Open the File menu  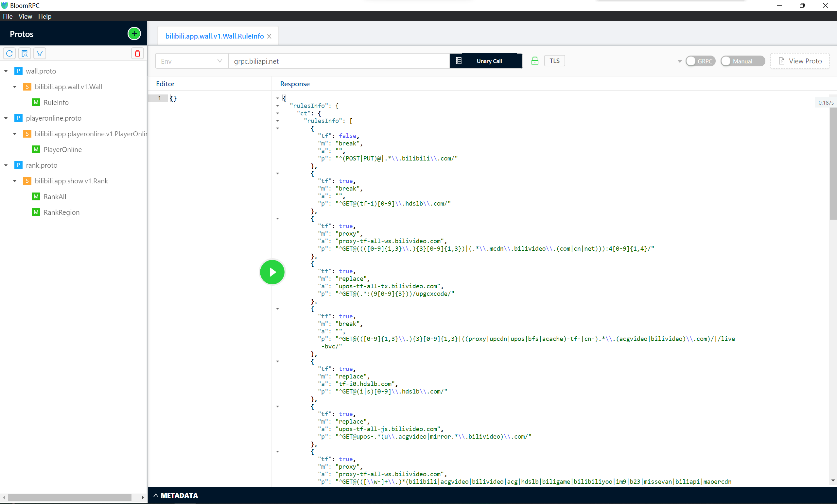pyautogui.click(x=8, y=16)
